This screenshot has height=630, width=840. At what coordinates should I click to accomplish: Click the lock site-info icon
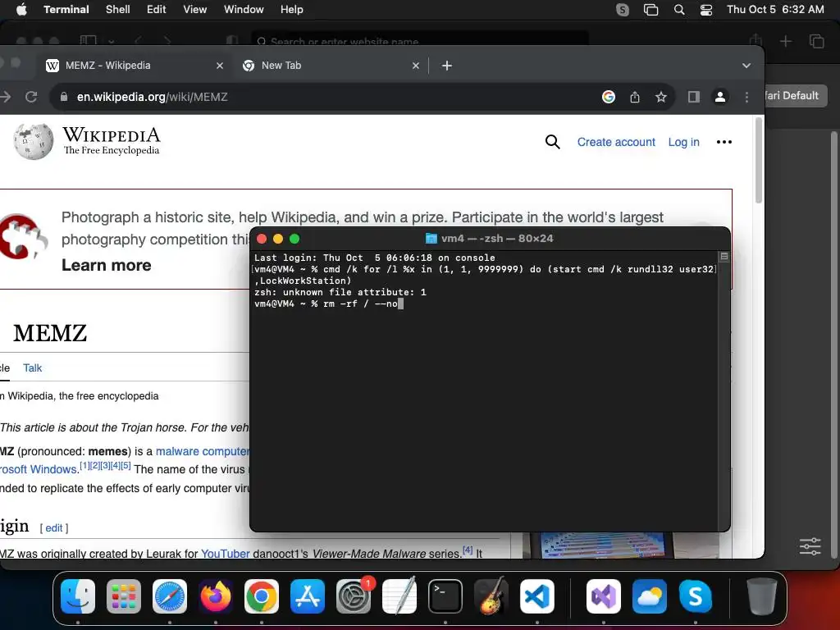pyautogui.click(x=64, y=97)
